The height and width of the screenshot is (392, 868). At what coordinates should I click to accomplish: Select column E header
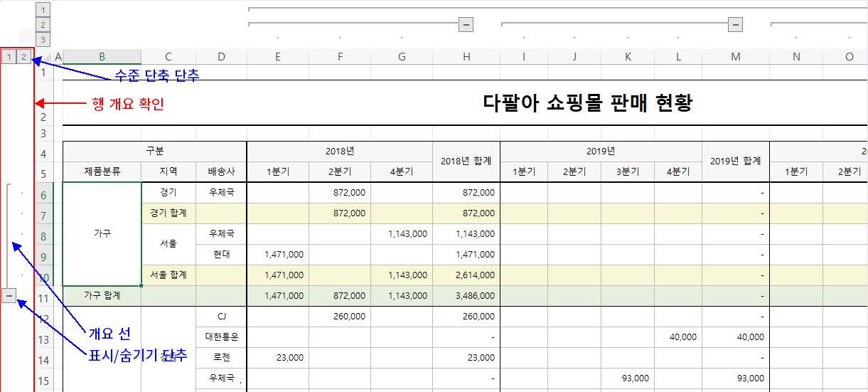(x=277, y=56)
